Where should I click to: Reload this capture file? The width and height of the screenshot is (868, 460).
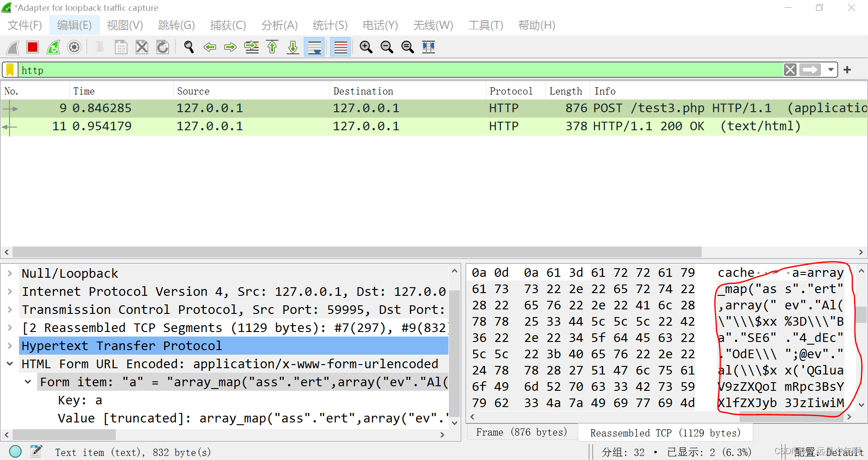(163, 47)
